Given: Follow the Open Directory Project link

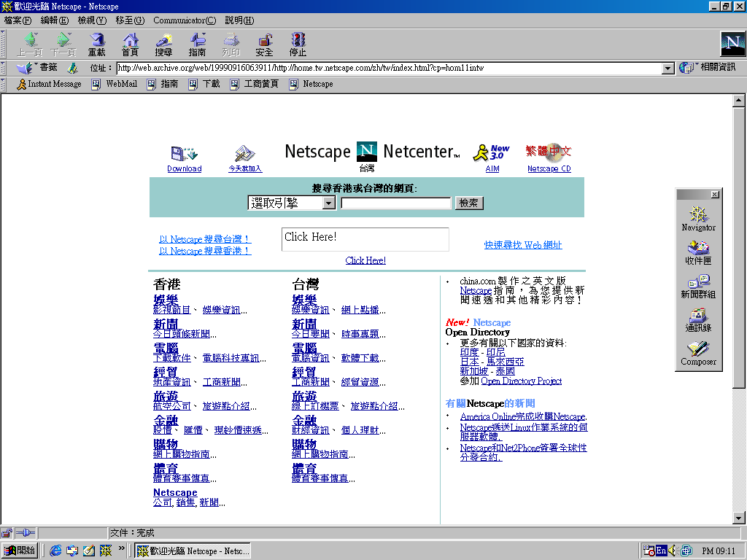Looking at the screenshot, I should click(x=521, y=381).
